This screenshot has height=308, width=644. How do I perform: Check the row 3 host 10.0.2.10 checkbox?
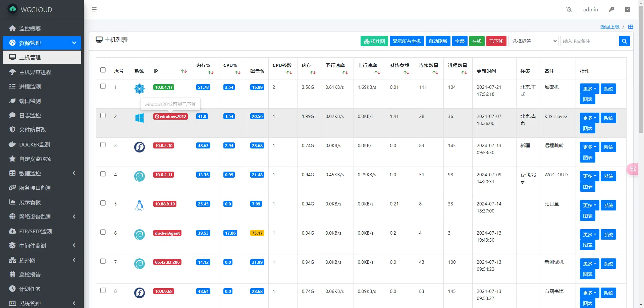click(x=103, y=144)
